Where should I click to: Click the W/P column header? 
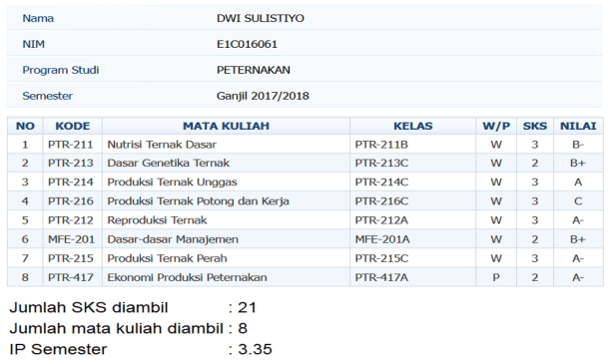click(496, 126)
